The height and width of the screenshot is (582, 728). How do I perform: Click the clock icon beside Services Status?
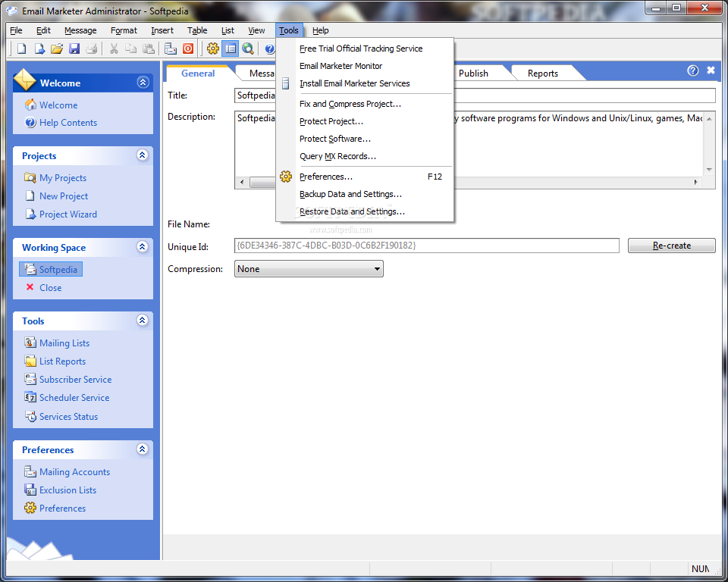point(30,416)
